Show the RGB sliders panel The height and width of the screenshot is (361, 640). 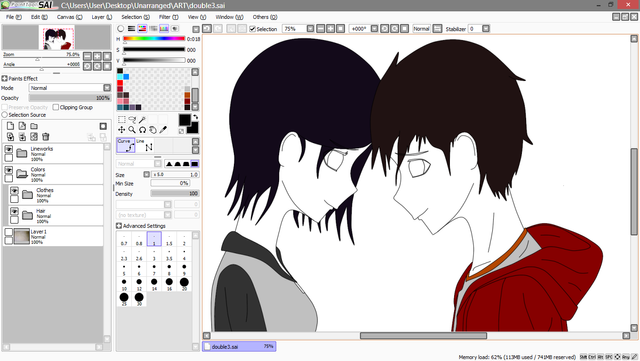click(x=131, y=29)
